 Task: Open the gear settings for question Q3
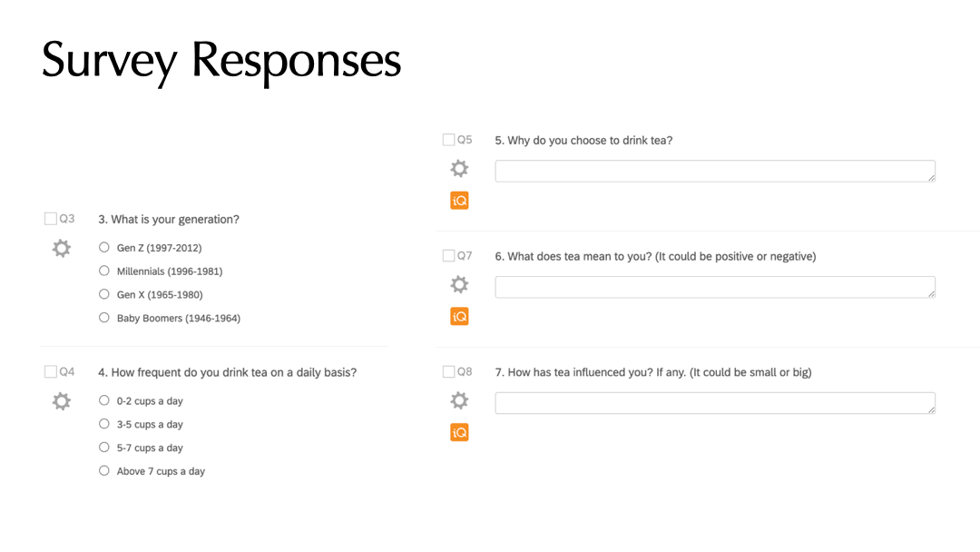point(62,248)
